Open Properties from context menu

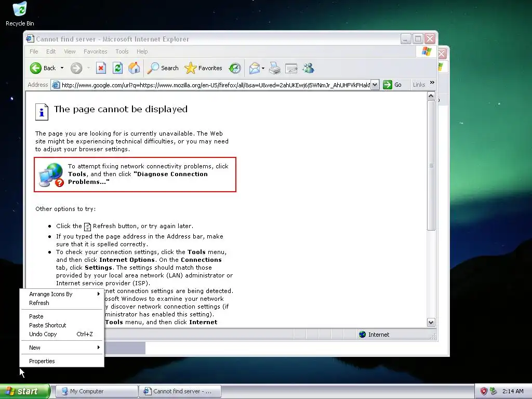62,362
